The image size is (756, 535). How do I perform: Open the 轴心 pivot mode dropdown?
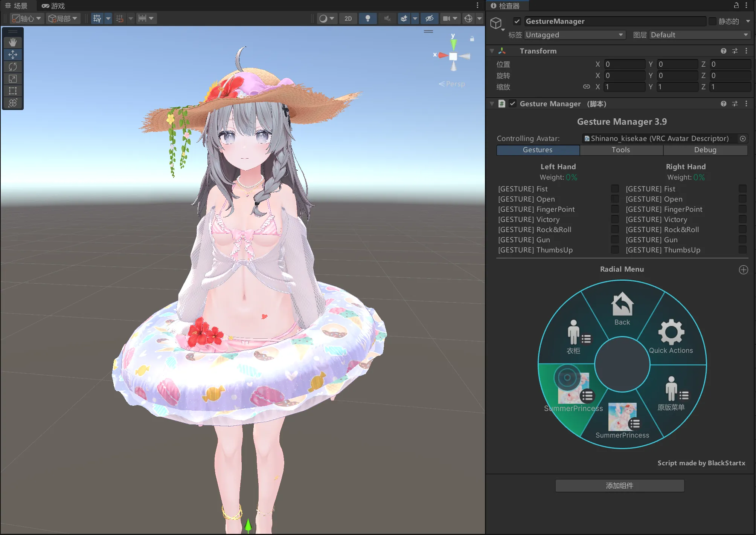pyautogui.click(x=26, y=18)
